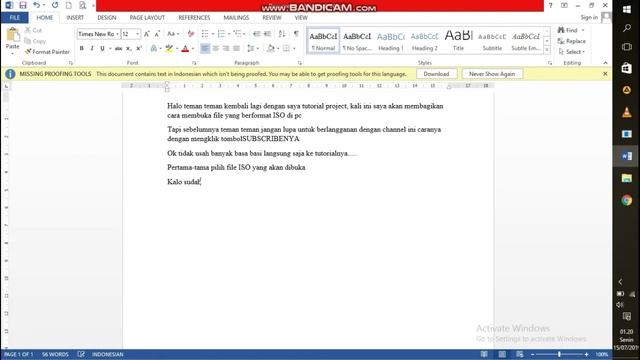640x360 pixels.
Task: Open File Explorer from the taskbar
Action: coord(627,178)
